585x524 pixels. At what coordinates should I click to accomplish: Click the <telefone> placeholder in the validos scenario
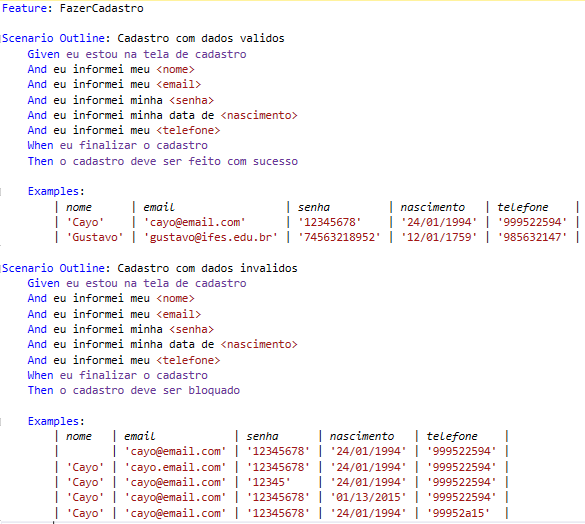188,131
